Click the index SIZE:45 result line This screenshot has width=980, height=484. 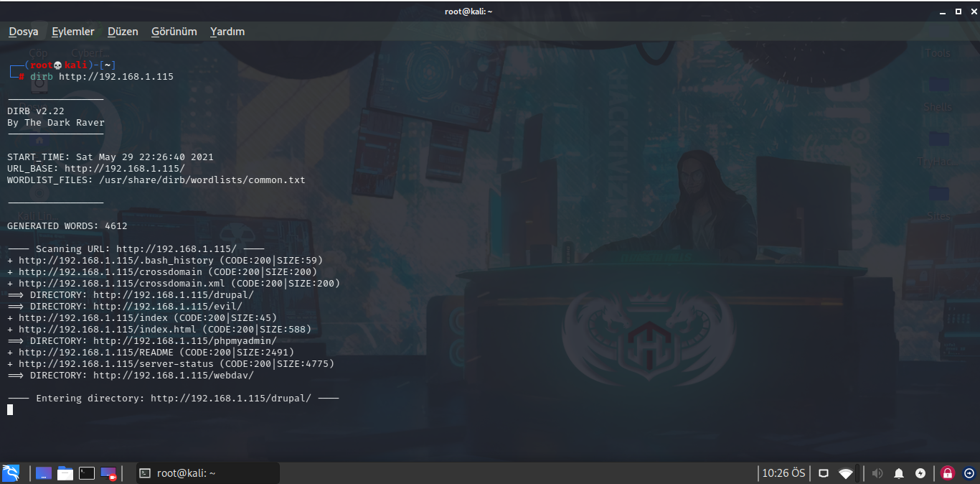coord(142,318)
